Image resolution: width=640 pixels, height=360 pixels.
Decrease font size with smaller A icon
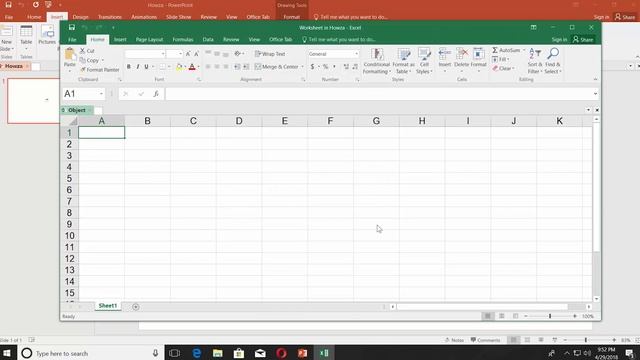pyautogui.click(x=196, y=54)
